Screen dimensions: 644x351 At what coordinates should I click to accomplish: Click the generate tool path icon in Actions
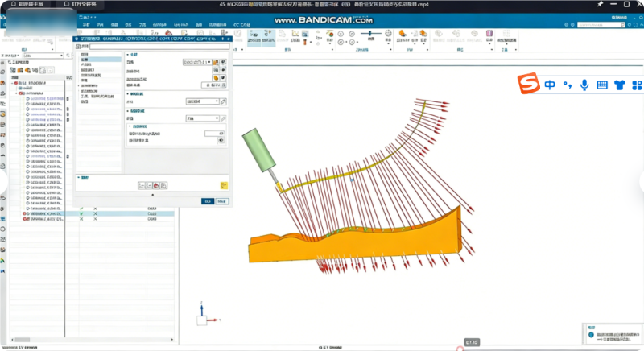(x=142, y=185)
